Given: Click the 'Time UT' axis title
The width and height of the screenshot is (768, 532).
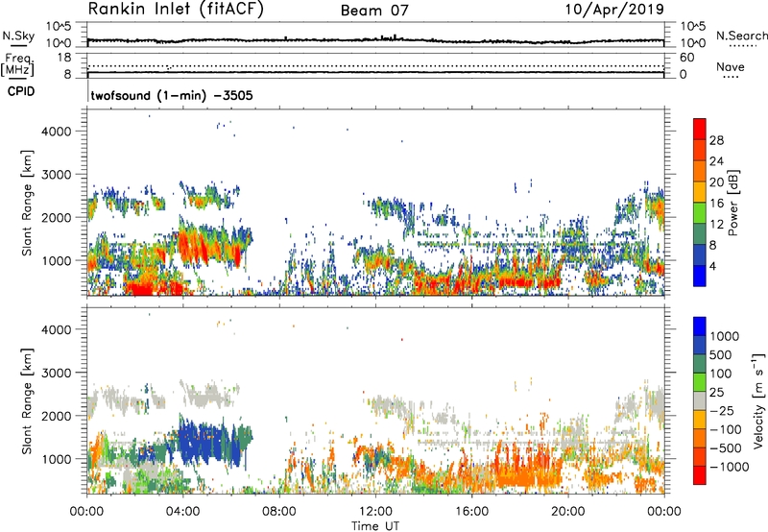Looking at the screenshot, I should click(375, 526).
